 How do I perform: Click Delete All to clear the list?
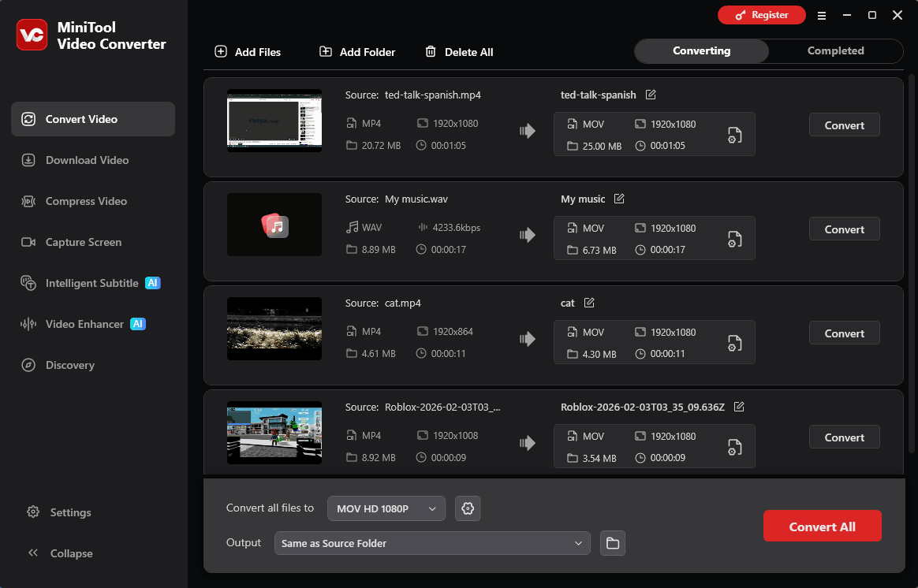pos(459,51)
